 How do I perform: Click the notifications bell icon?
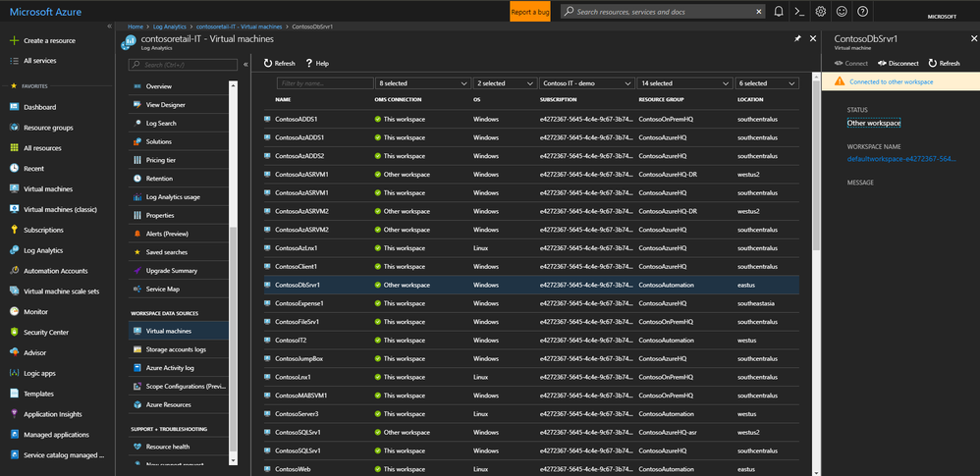tap(779, 12)
